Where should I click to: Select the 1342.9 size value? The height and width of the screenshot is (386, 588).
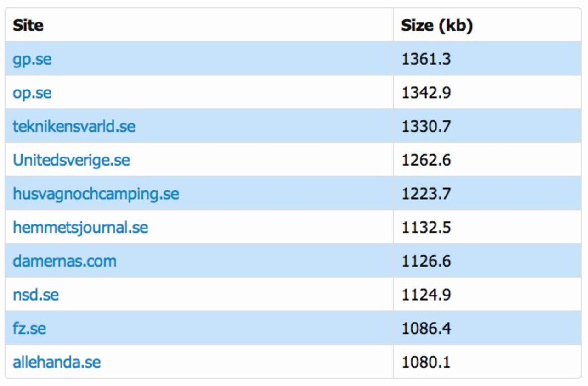point(426,93)
